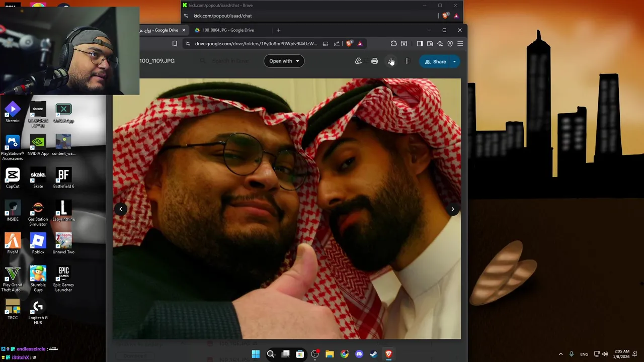Open Battlefield 6 desktop shortcut
The width and height of the screenshot is (644, 362).
[x=63, y=178]
